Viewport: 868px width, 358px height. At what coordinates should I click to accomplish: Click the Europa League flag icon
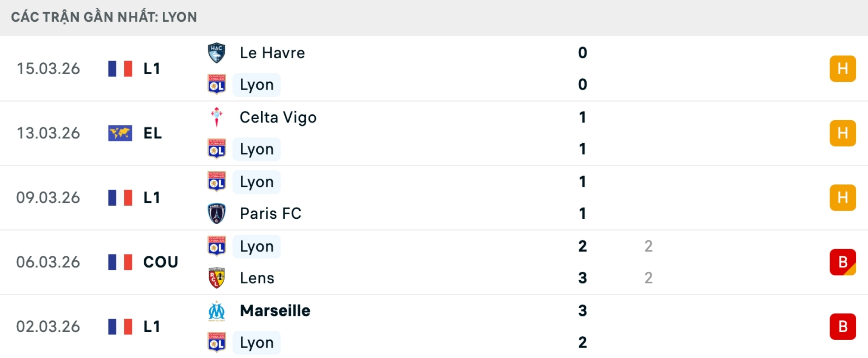120,133
